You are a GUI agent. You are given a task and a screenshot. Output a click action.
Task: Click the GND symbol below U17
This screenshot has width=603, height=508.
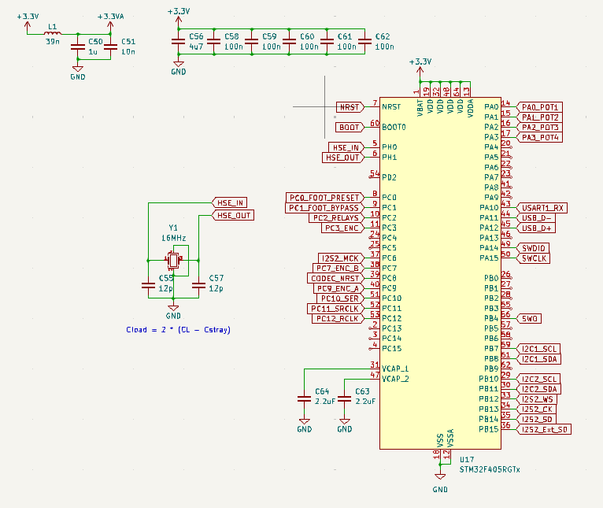pos(440,477)
